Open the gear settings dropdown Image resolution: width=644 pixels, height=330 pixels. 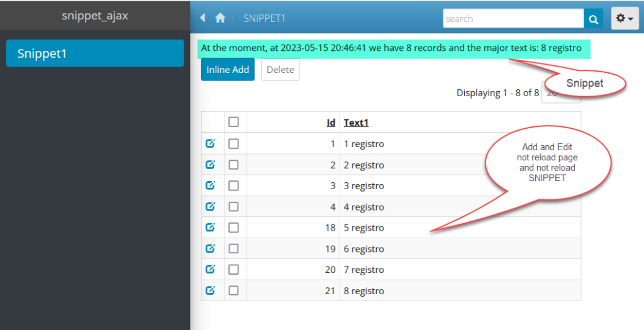(x=625, y=19)
